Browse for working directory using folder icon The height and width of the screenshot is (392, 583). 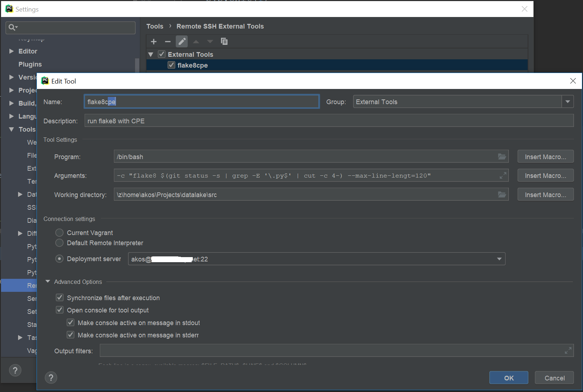(502, 195)
